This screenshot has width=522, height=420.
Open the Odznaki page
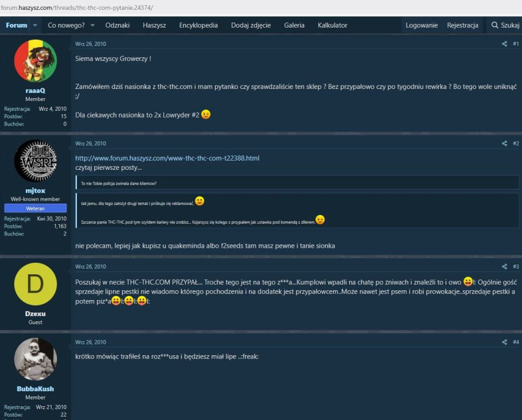[117, 25]
